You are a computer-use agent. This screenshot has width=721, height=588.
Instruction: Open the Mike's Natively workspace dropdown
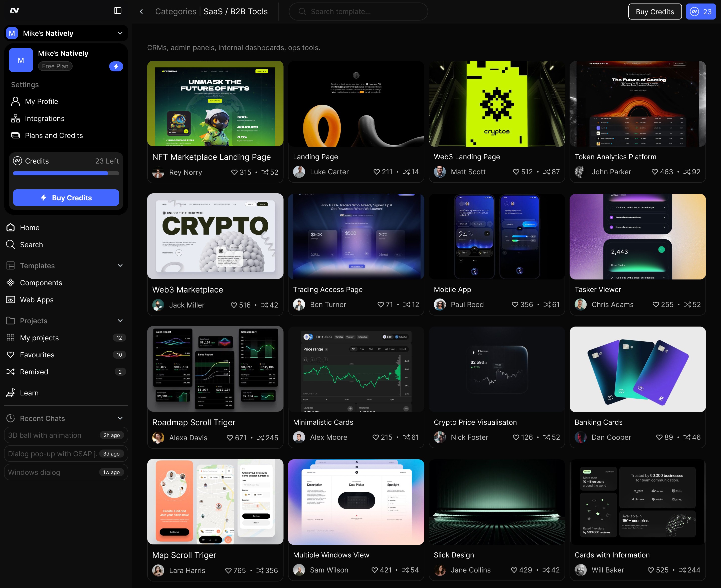tap(120, 33)
